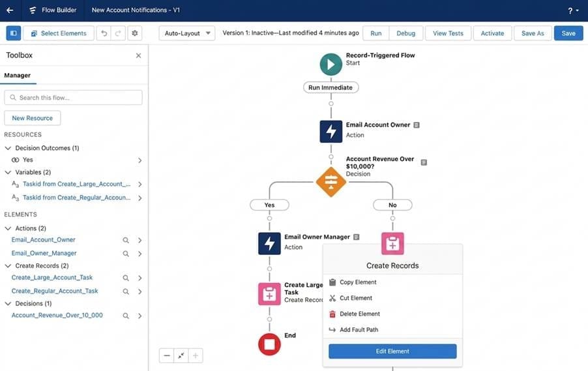The image size is (588, 371).
Task: Open details chevron for Account_Revenue_Over_10_000
Action: (x=140, y=316)
